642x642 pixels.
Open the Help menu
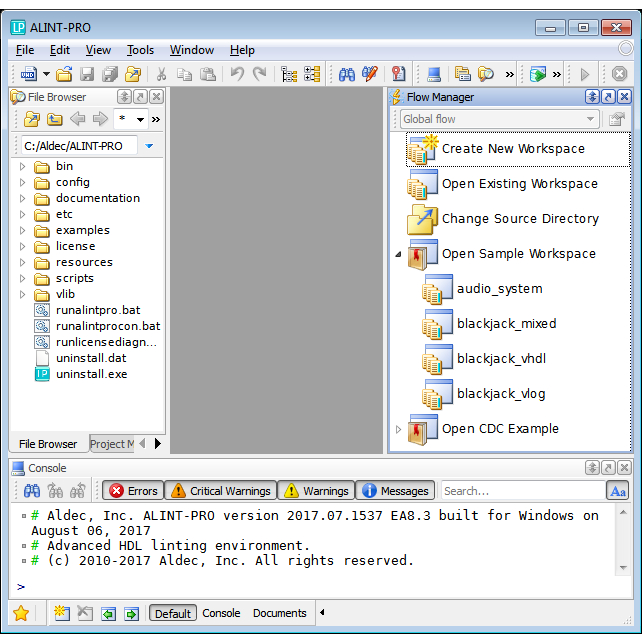242,50
